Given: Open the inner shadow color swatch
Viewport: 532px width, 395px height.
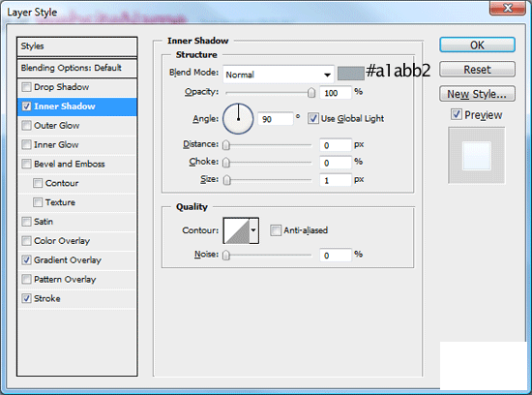Looking at the screenshot, I should click(x=351, y=74).
